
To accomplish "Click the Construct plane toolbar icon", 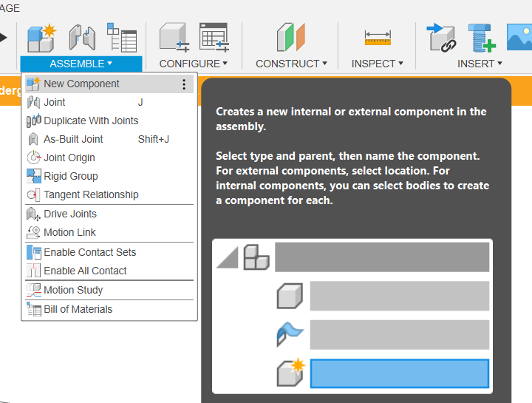I will point(291,38).
